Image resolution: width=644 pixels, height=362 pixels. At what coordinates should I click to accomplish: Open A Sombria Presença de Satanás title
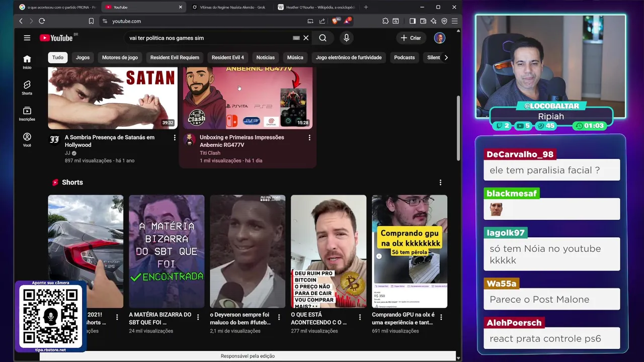tap(110, 141)
